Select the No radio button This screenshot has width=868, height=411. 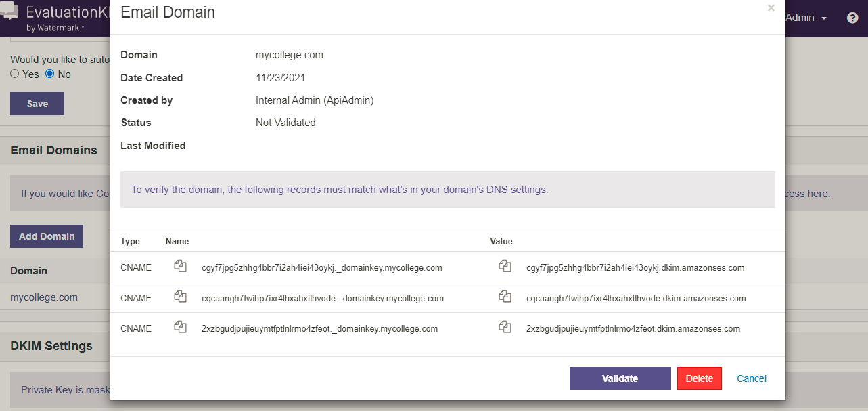point(49,74)
